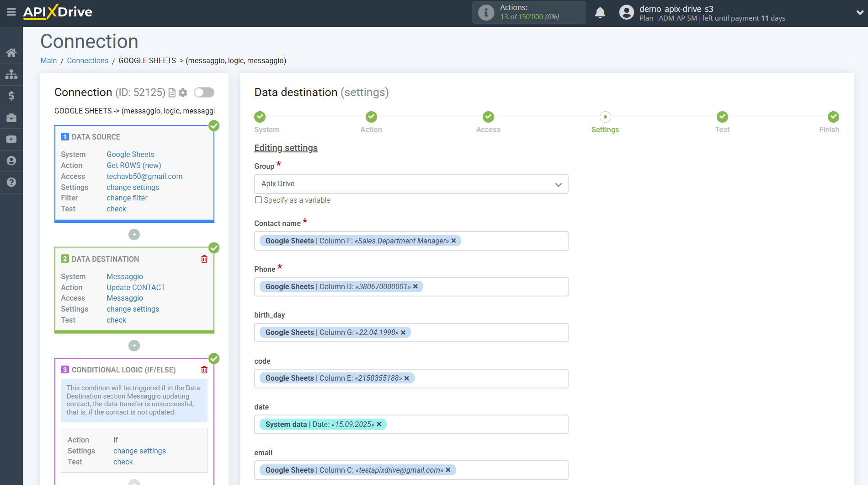Click check in Data Source test
Image resolution: width=868 pixels, height=485 pixels.
point(117,209)
